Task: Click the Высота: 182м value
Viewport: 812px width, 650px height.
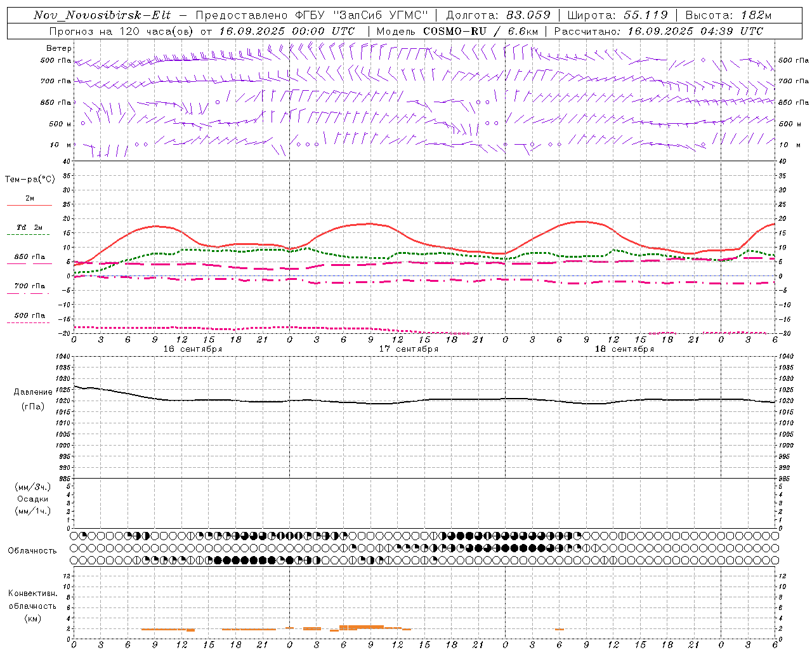Action: [728, 15]
